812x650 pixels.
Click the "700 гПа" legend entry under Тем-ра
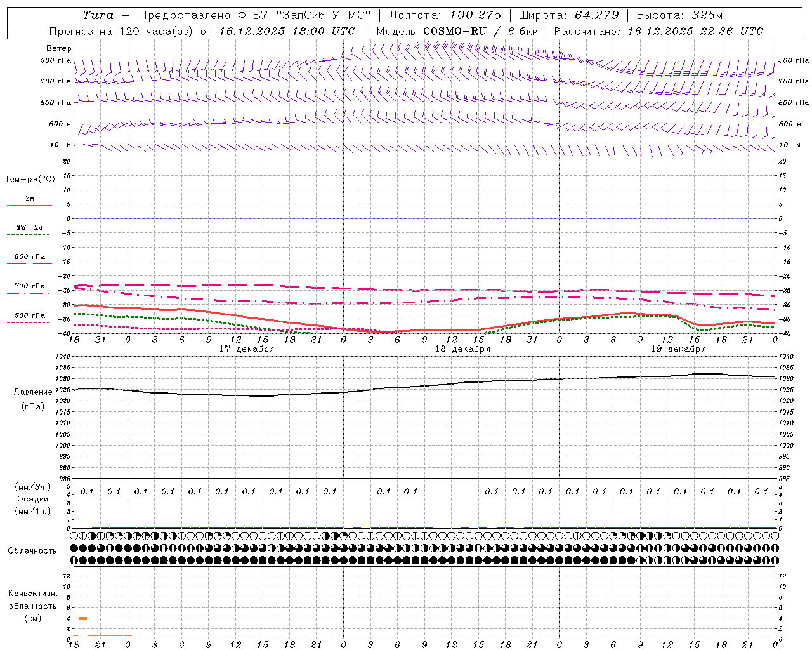30,286
